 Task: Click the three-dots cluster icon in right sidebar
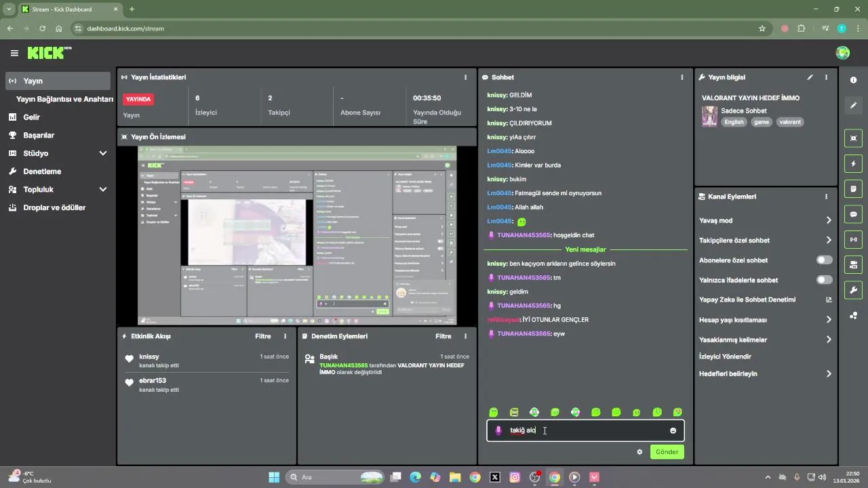853,315
